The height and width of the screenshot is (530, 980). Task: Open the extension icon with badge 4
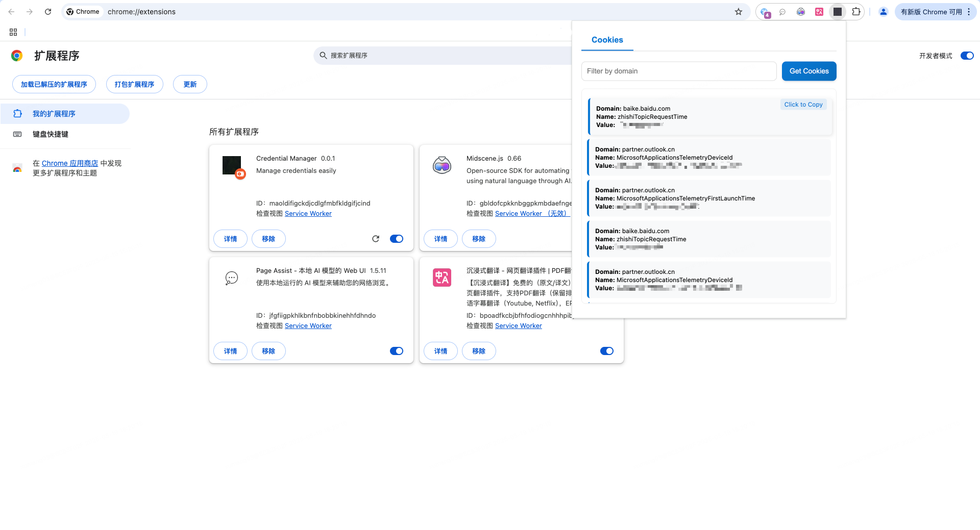tap(765, 12)
